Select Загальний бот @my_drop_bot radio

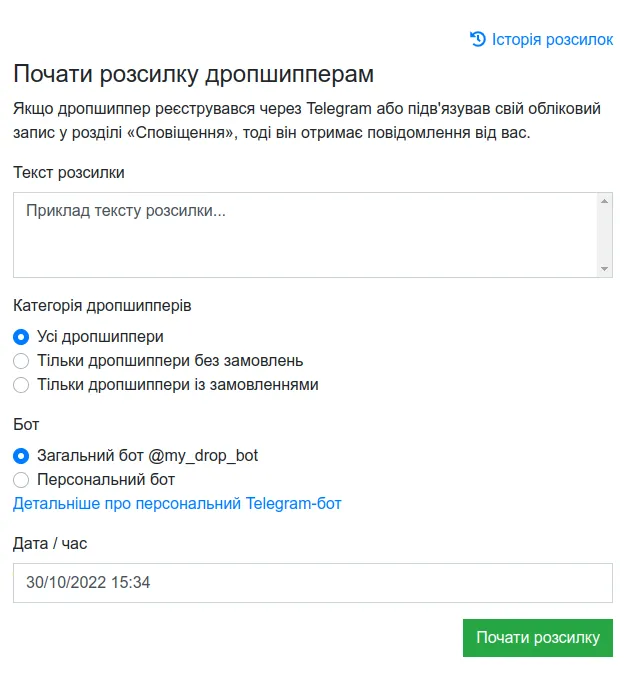[x=21, y=456]
